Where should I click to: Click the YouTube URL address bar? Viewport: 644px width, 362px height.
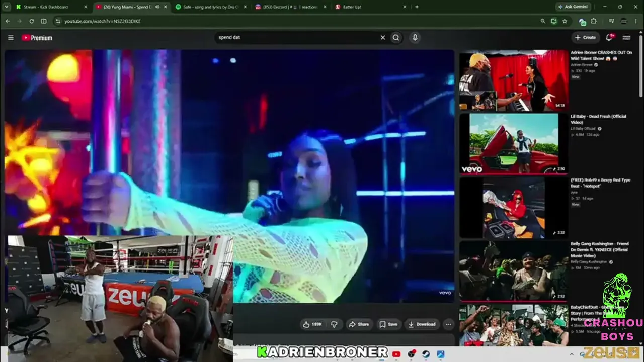tap(297, 21)
